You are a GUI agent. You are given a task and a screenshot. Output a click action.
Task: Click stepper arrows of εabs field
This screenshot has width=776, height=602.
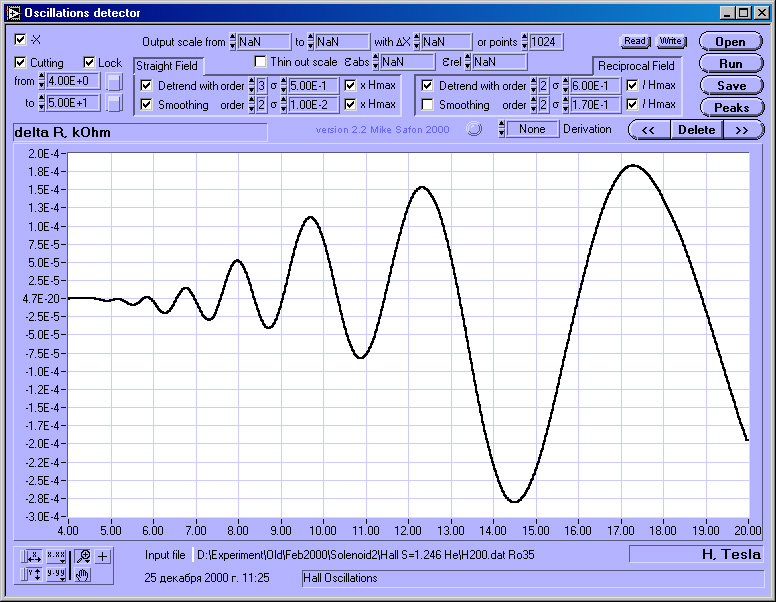pos(376,62)
